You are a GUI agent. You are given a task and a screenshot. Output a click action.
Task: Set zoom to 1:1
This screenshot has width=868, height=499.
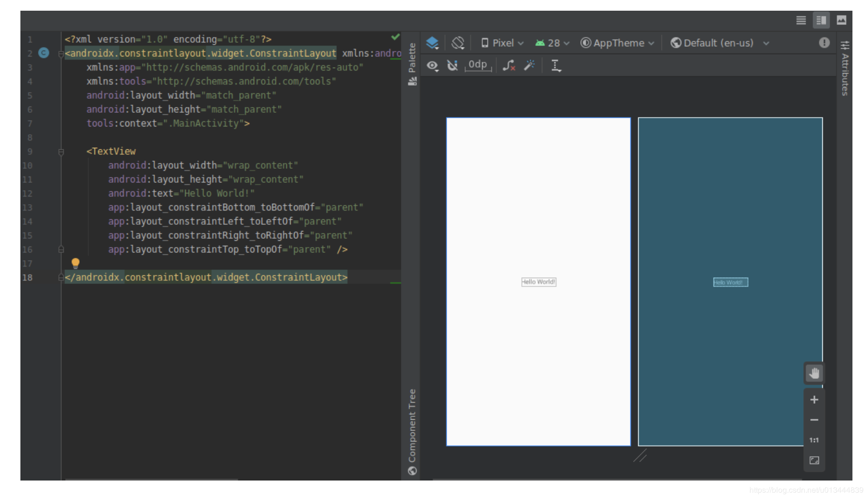click(814, 440)
